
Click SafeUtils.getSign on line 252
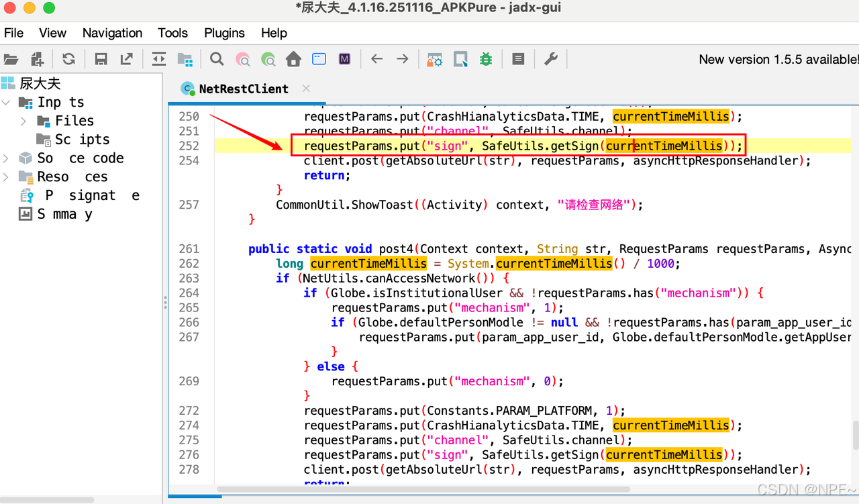[x=540, y=146]
